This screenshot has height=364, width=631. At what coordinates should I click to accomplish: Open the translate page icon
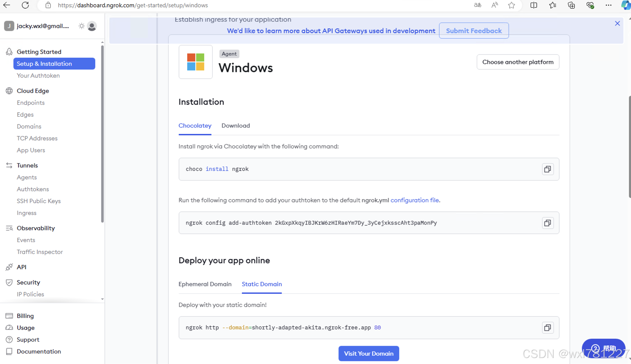point(477,5)
